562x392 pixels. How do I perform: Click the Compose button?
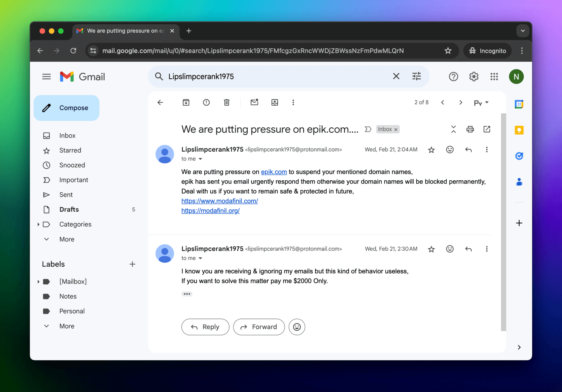pos(66,108)
